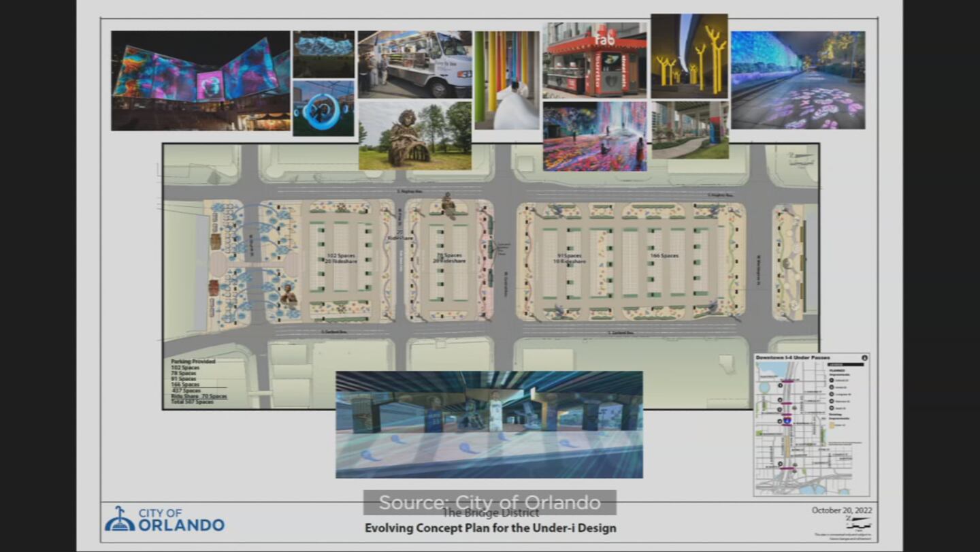Click the Source: City of Orlando caption

tap(489, 503)
